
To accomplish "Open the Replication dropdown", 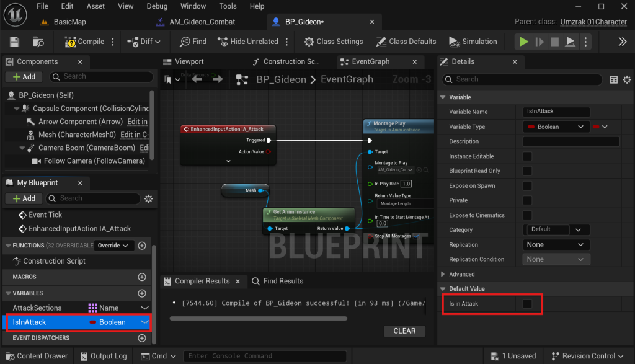I will tap(556, 245).
